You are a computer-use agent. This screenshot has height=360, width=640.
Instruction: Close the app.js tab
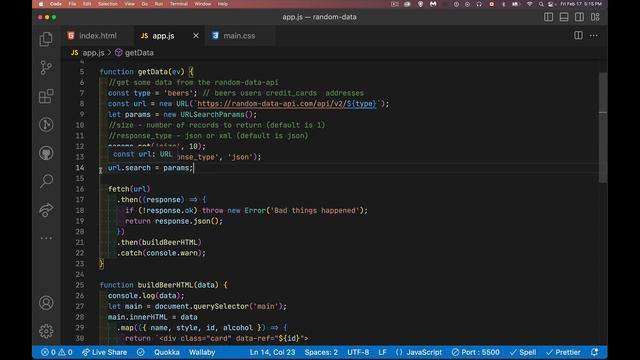(196, 36)
